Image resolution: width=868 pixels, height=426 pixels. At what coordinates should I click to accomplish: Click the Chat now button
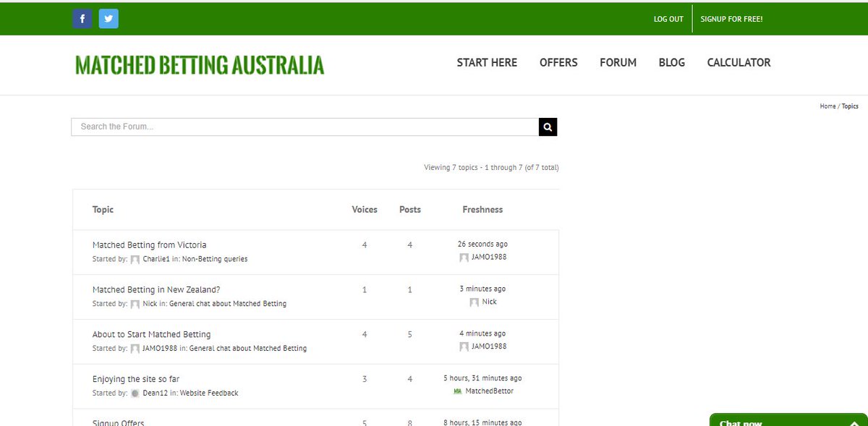coord(788,421)
